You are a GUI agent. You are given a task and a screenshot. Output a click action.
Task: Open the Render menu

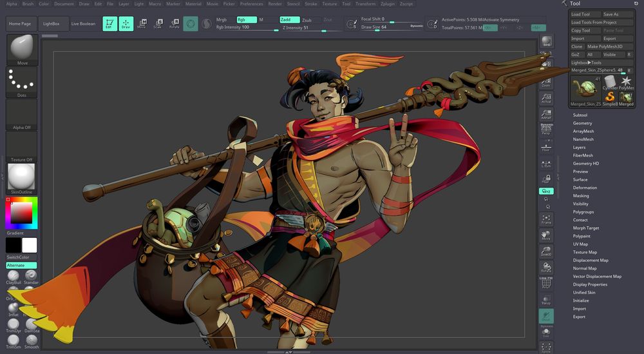pyautogui.click(x=275, y=4)
